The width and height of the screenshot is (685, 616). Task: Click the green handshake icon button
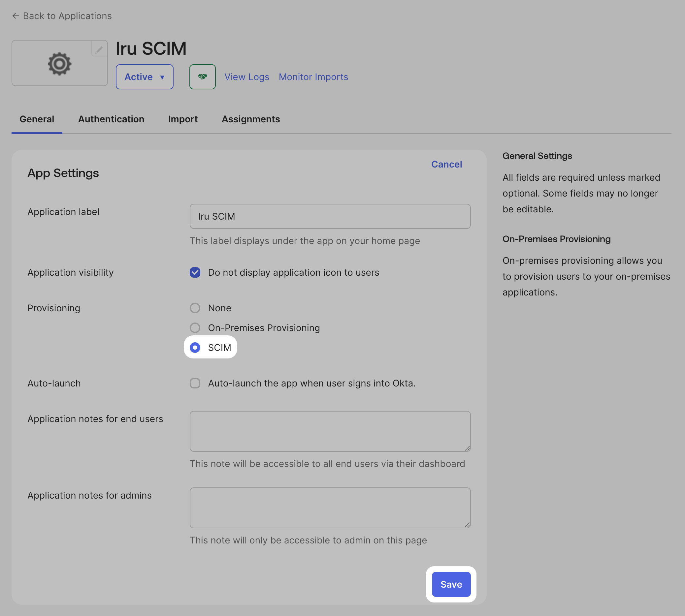203,77
